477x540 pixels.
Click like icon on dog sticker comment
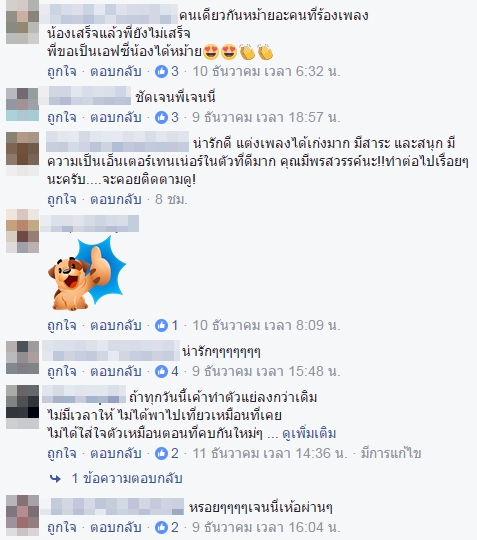161,325
